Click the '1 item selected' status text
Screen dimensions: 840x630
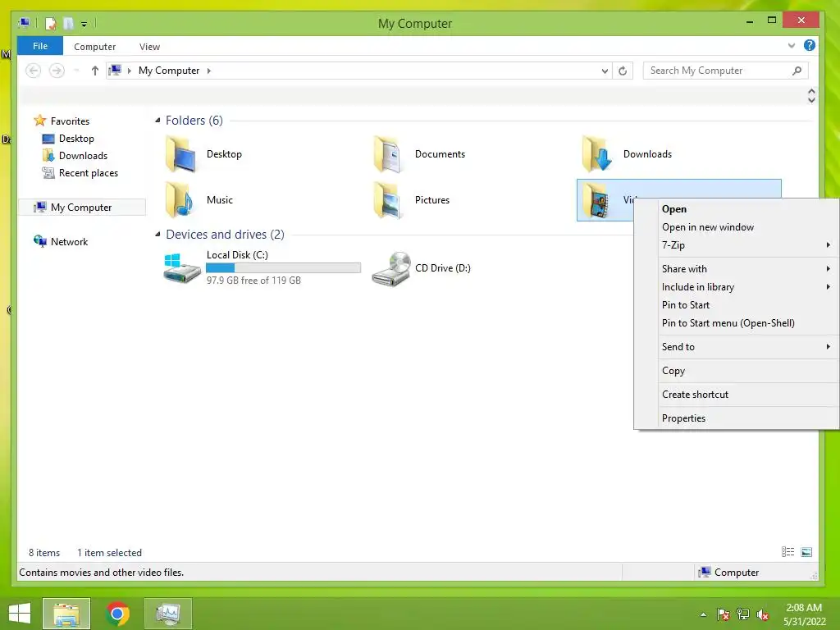(109, 552)
